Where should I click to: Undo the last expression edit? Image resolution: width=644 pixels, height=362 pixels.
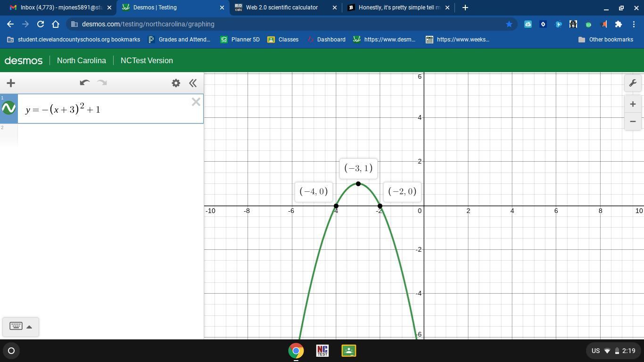(x=84, y=83)
